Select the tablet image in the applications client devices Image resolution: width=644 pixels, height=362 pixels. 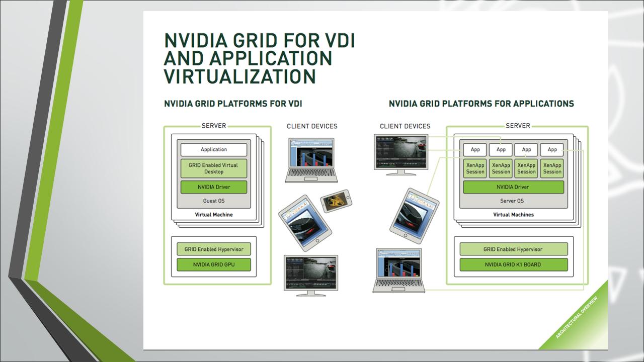[414, 217]
